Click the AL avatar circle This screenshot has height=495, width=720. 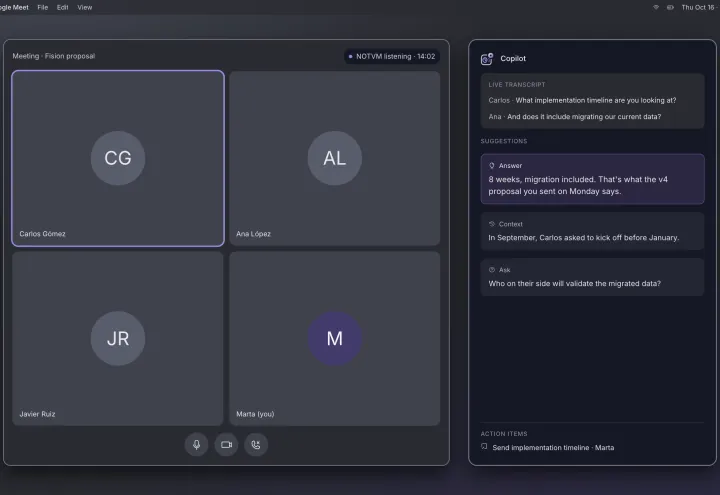[x=335, y=158]
